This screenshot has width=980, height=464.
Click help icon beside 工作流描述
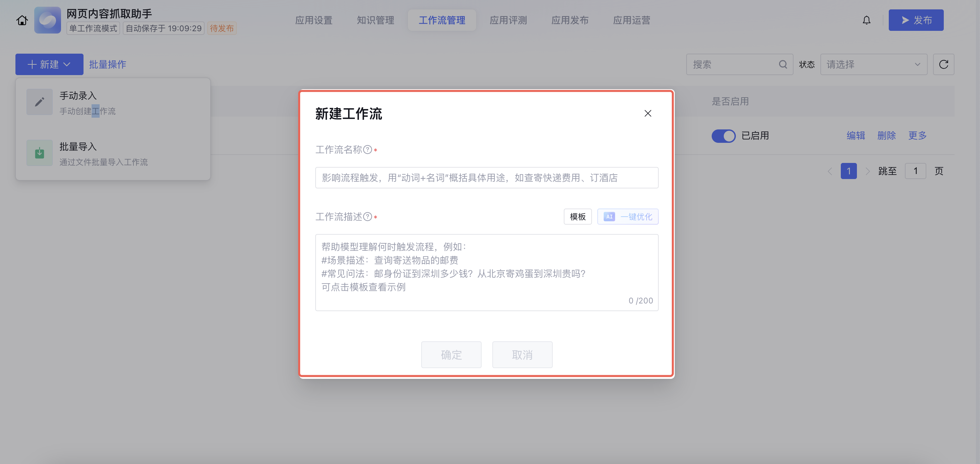pos(368,216)
